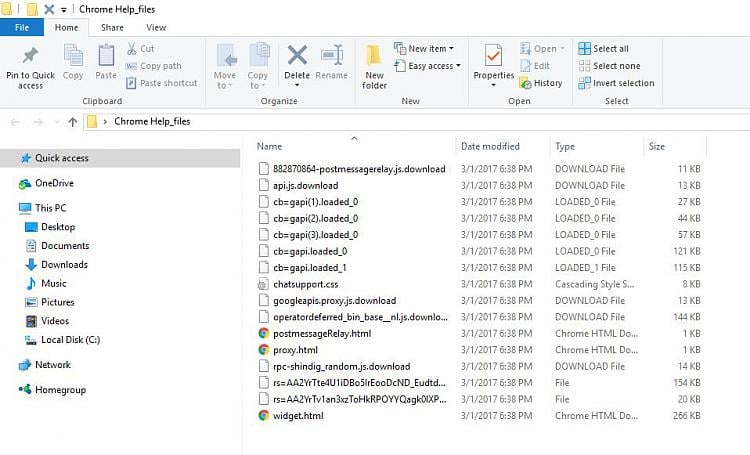Click the Open button in ribbon
The image size is (750, 455).
pos(542,48)
